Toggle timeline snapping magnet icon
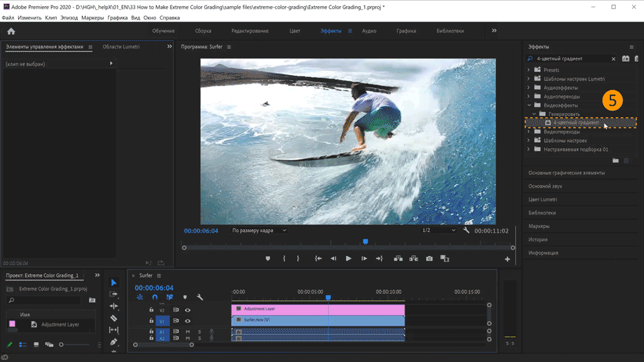Image resolution: width=644 pixels, height=362 pixels. click(155, 297)
